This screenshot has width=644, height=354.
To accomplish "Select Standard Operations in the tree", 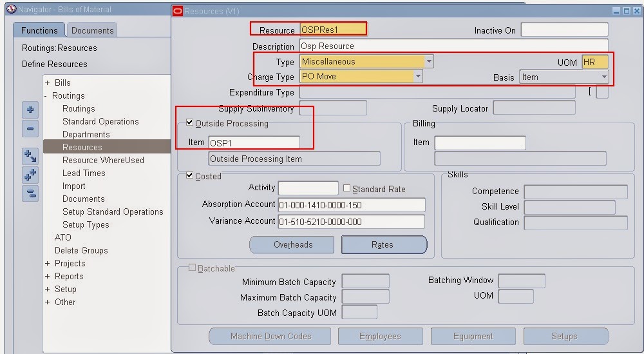I will point(100,121).
